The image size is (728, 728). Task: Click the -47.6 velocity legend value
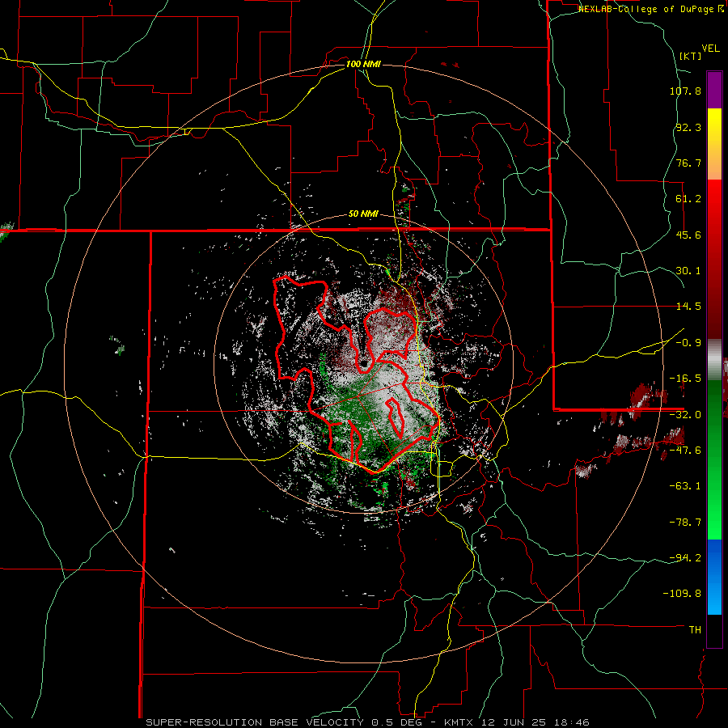685,451
